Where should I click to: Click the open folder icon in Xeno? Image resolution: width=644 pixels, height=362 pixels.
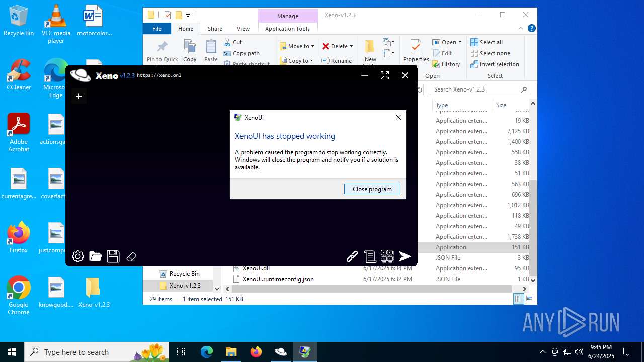[96, 257]
